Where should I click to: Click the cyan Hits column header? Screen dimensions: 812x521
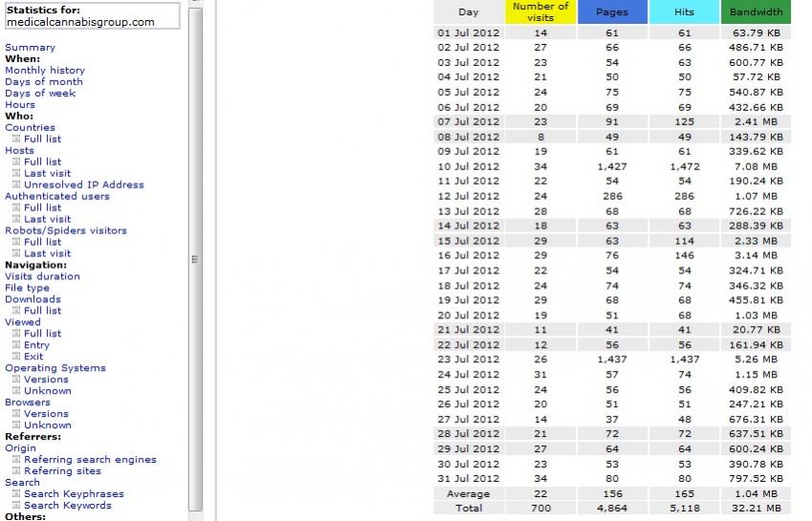point(684,11)
